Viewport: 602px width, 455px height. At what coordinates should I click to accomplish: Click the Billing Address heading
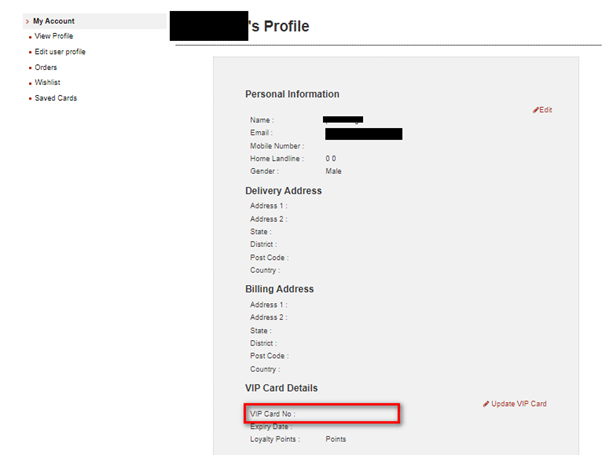[x=280, y=289]
